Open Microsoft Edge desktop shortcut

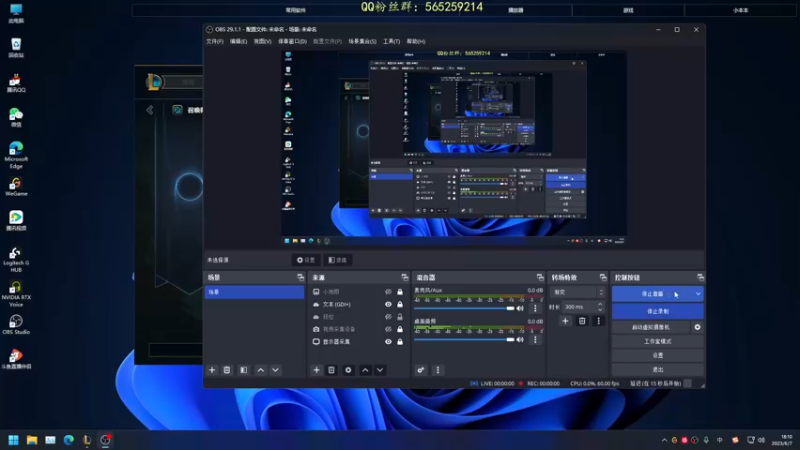(x=16, y=155)
